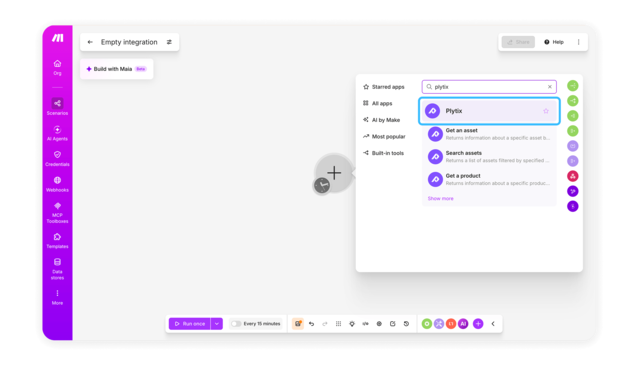Open the history clock icon
This screenshot has width=638, height=365.
pos(406,324)
